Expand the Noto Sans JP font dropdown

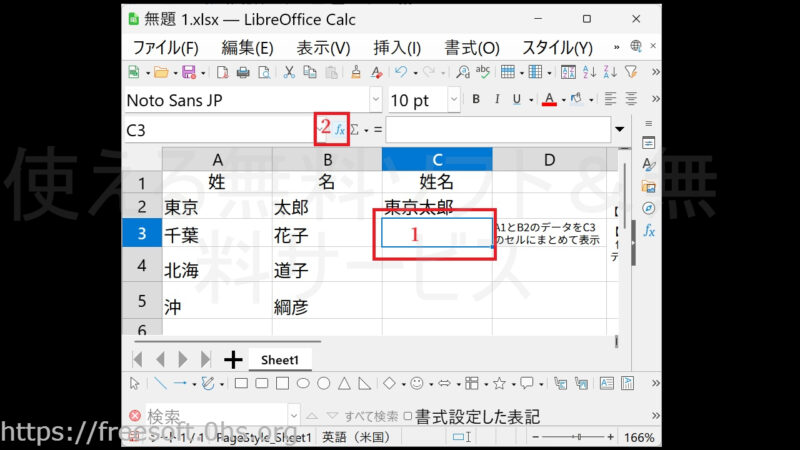pos(376,100)
